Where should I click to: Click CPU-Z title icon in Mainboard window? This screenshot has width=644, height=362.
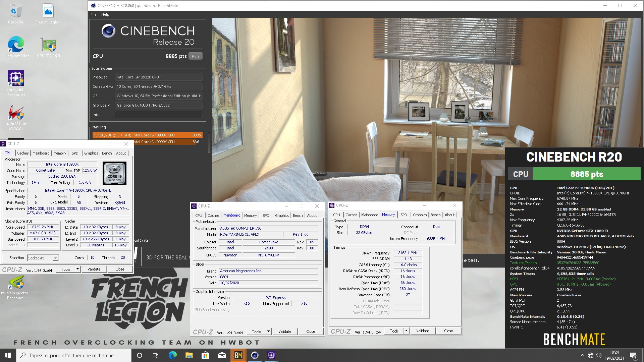click(194, 206)
